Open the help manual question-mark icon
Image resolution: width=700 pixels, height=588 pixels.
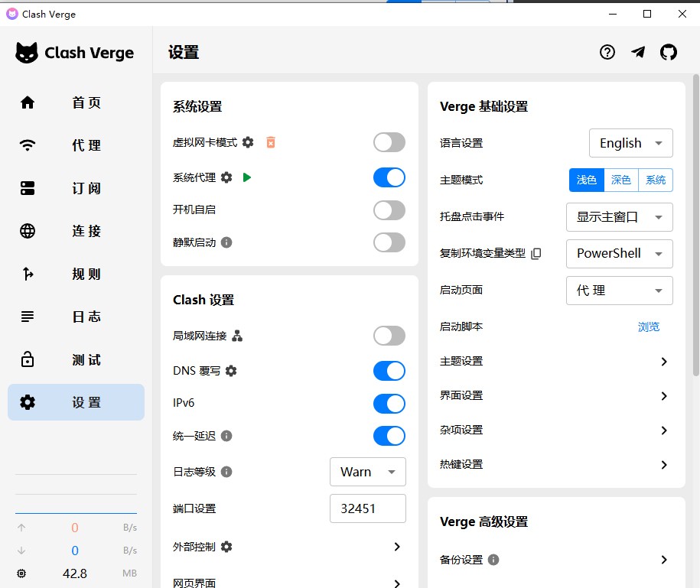tap(607, 52)
